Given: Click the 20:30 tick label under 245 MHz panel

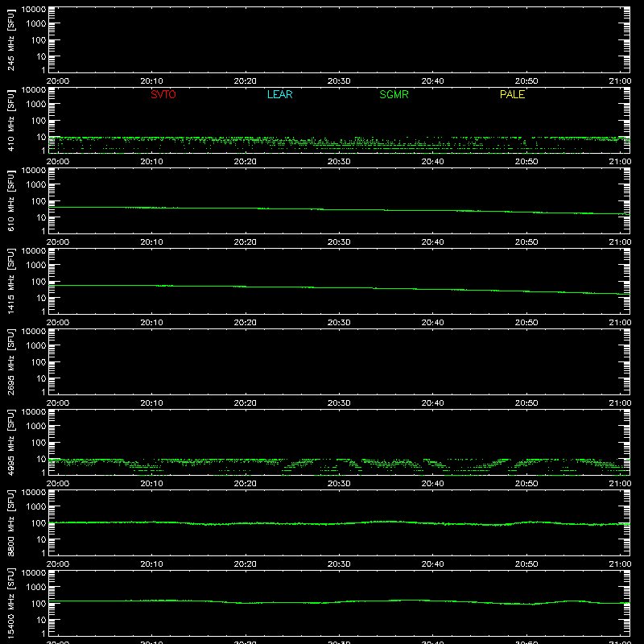Looking at the screenshot, I should click(x=339, y=81).
